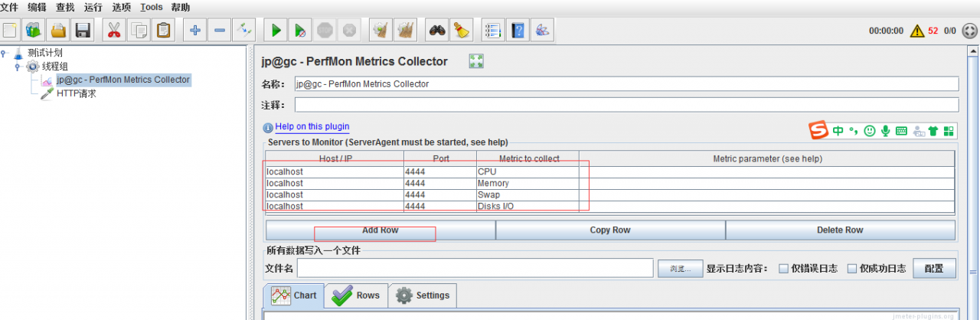Open the Help on this plugin link

point(312,127)
